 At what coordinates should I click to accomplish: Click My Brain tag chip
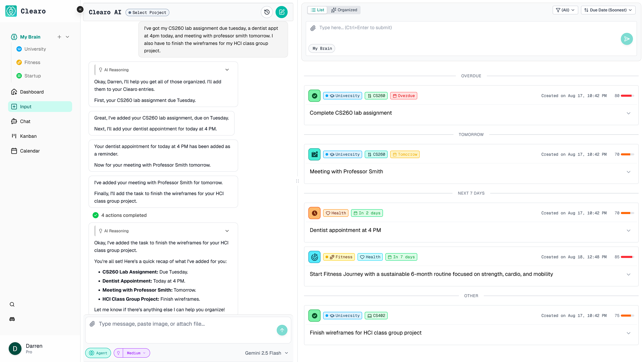[322, 49]
